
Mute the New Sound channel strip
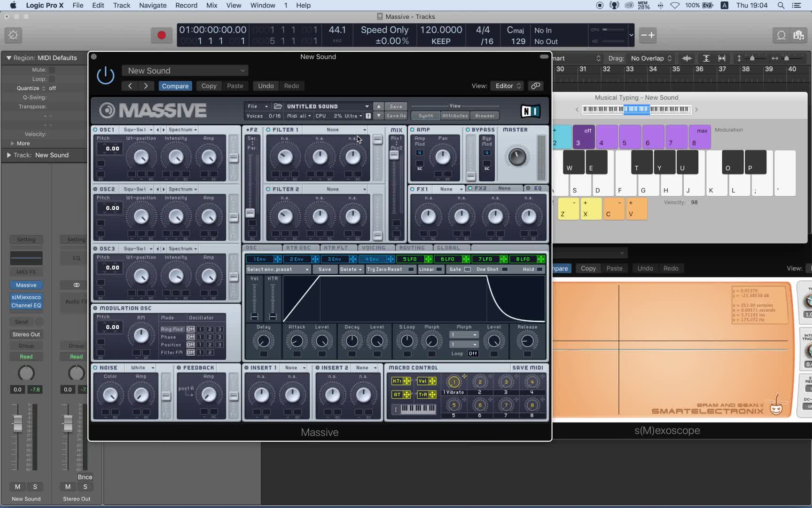[x=17, y=487]
